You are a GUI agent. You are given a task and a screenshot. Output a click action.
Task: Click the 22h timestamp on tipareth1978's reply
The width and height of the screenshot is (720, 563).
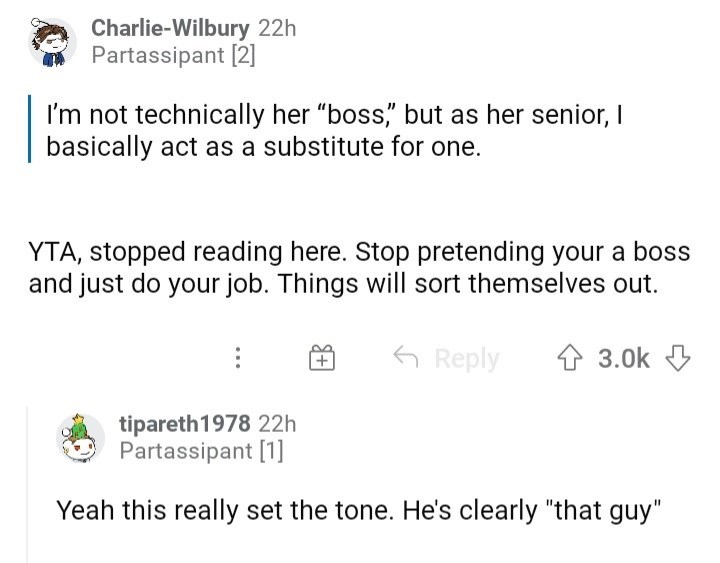coord(277,423)
